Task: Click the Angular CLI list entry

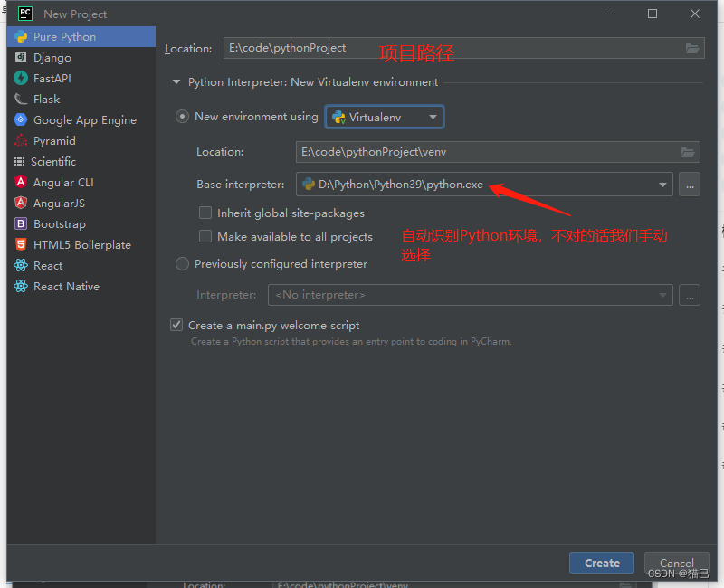Action: (x=81, y=183)
